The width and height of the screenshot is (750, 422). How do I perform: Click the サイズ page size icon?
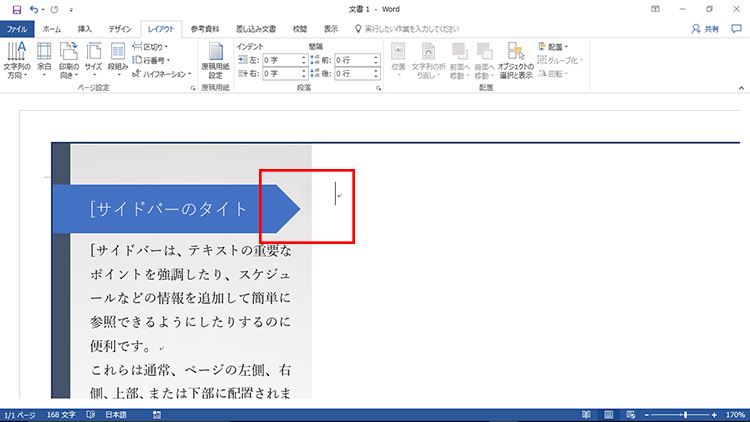(x=93, y=60)
